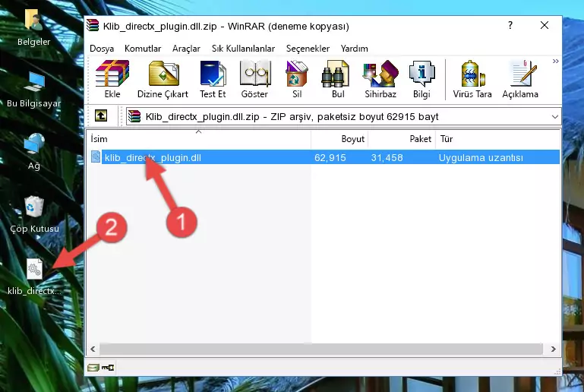The image size is (584, 392).
Task: Expand the toolbar overflow chevron
Action: 555,61
